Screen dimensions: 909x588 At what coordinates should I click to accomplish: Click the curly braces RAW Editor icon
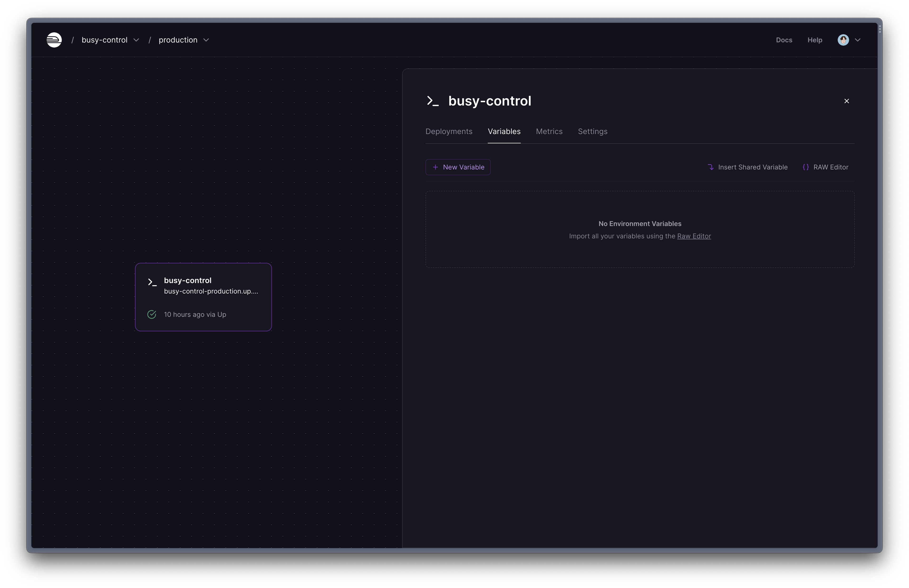pyautogui.click(x=806, y=167)
